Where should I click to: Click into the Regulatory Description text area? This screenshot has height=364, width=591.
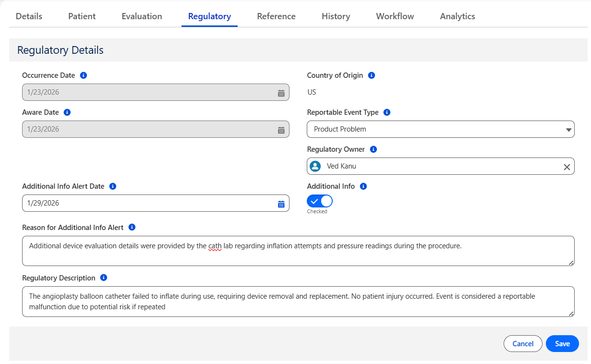[x=298, y=302]
